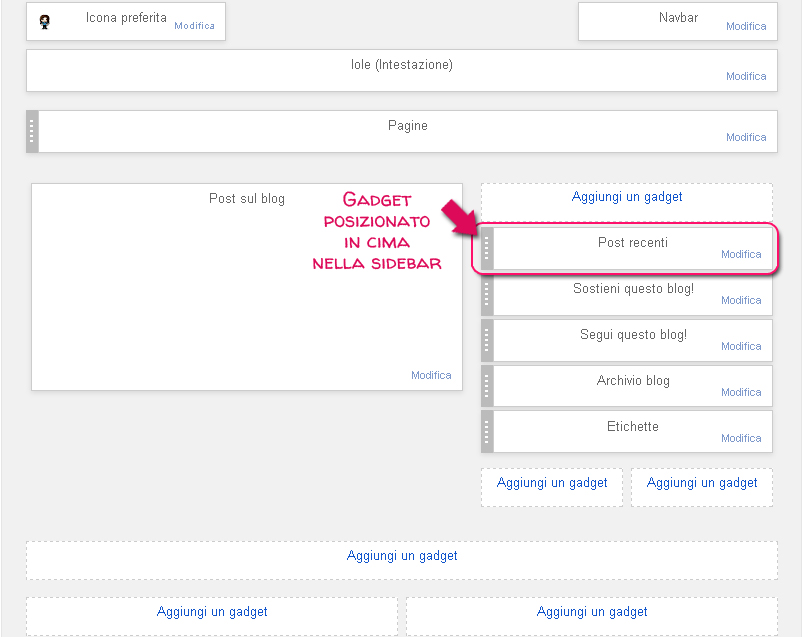The width and height of the screenshot is (803, 637).
Task: Click the drag handle of Sostieni questo blog
Action: point(487,294)
